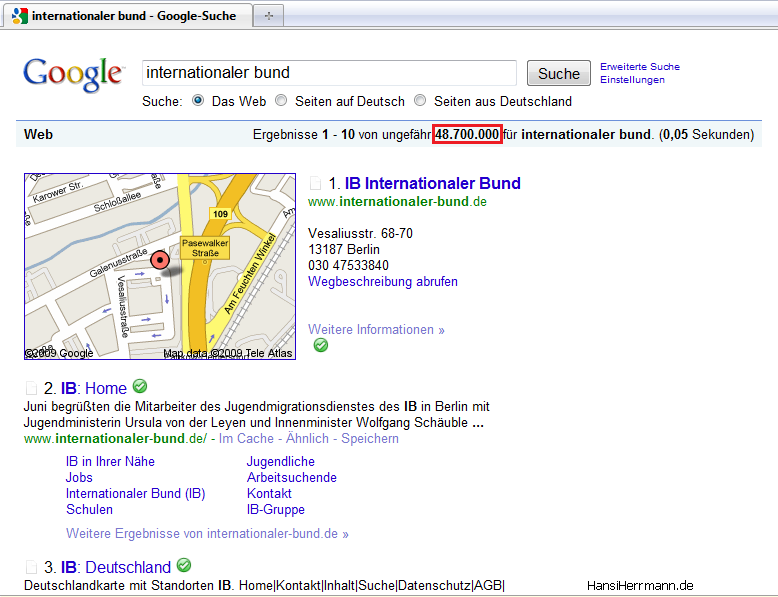This screenshot has width=778, height=597.
Task: Click into the search field containing internationaler bund
Action: pos(329,73)
